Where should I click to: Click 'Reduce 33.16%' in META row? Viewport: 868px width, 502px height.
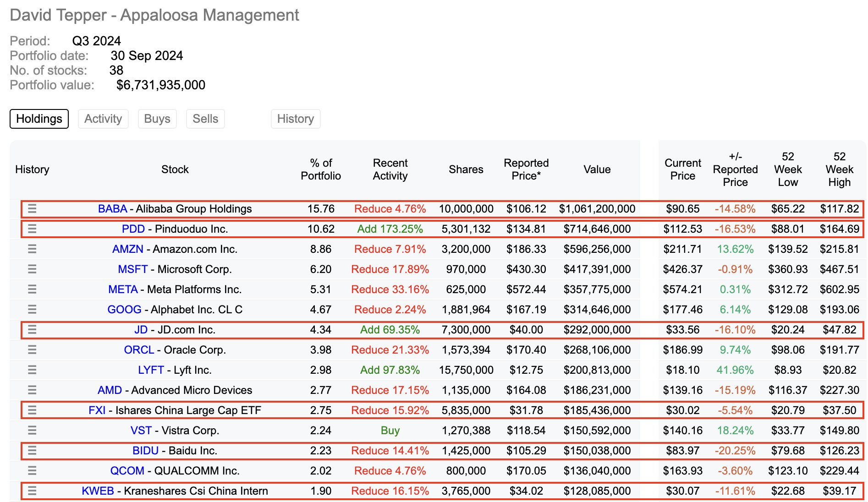tap(390, 289)
